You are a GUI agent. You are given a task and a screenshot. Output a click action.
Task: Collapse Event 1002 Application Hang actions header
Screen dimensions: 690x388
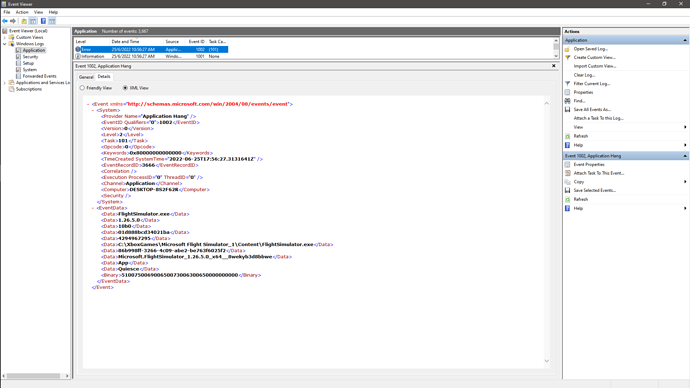[685, 156]
